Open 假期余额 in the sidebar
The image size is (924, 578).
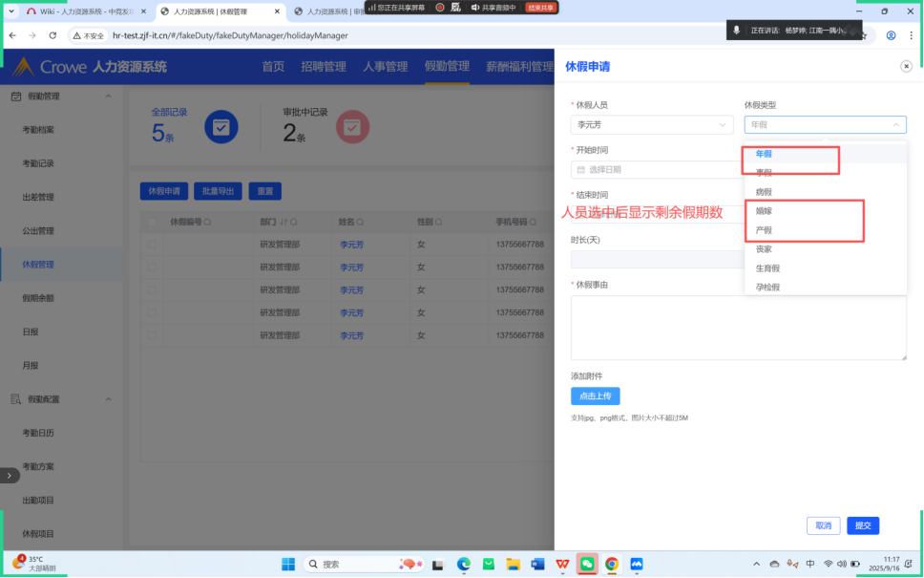38,298
